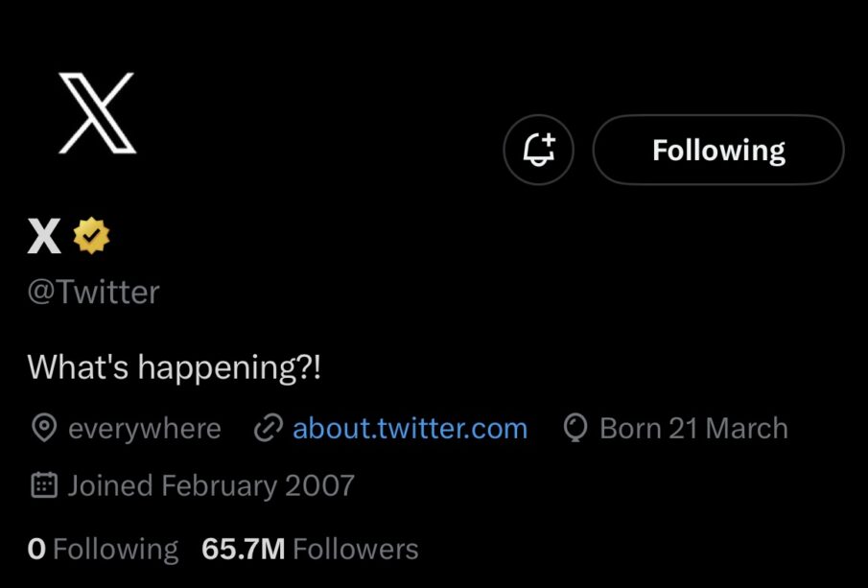Click the "What's happening?!" bio text
Image resolution: width=868 pixels, height=588 pixels.
pyautogui.click(x=175, y=366)
